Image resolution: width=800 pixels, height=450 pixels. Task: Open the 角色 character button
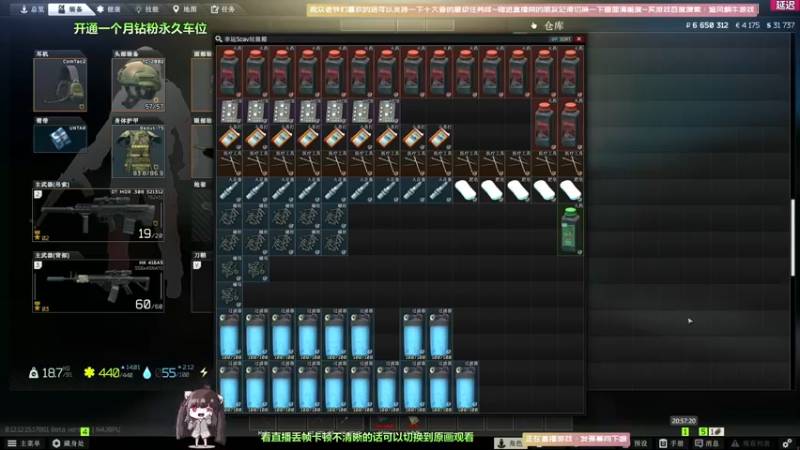508,443
